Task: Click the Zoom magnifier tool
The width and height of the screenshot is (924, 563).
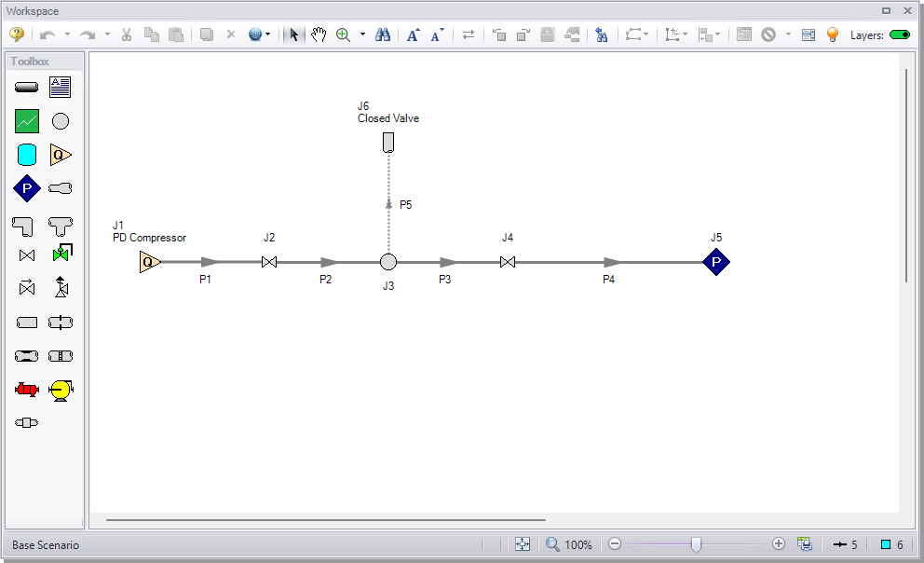Action: coord(343,34)
